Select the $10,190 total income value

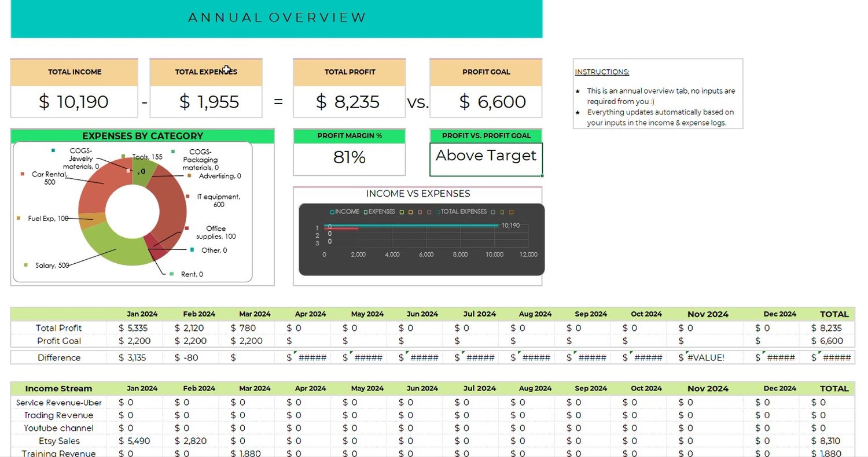75,102
